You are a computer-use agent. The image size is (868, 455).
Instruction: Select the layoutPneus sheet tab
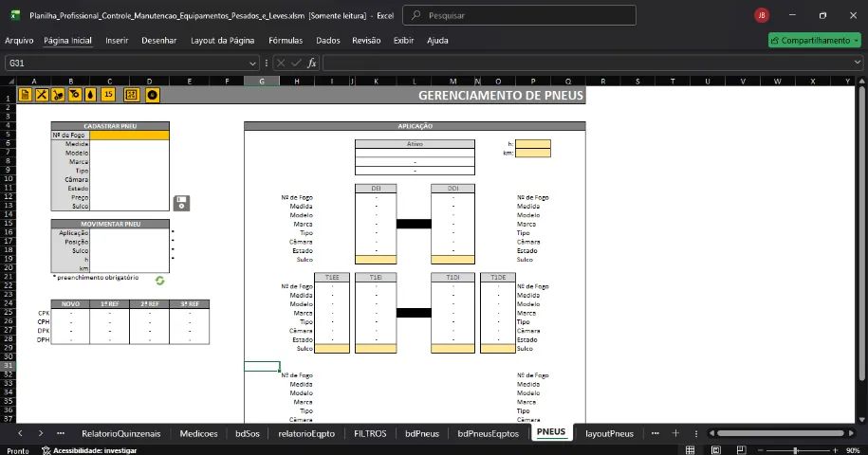[x=609, y=433]
